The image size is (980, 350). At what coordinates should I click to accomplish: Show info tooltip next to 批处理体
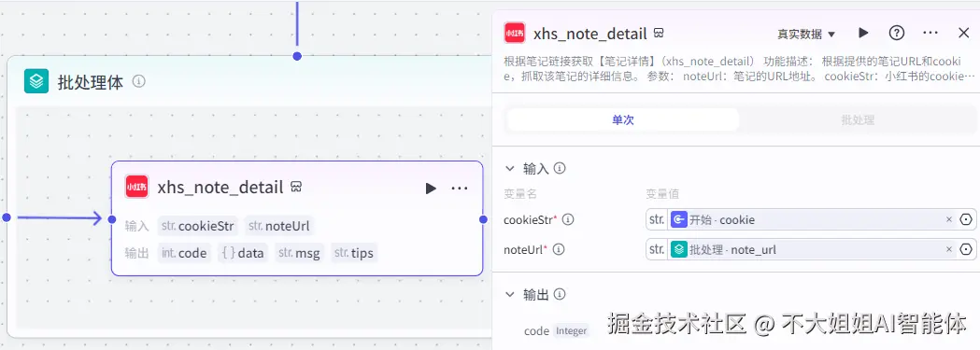[139, 81]
